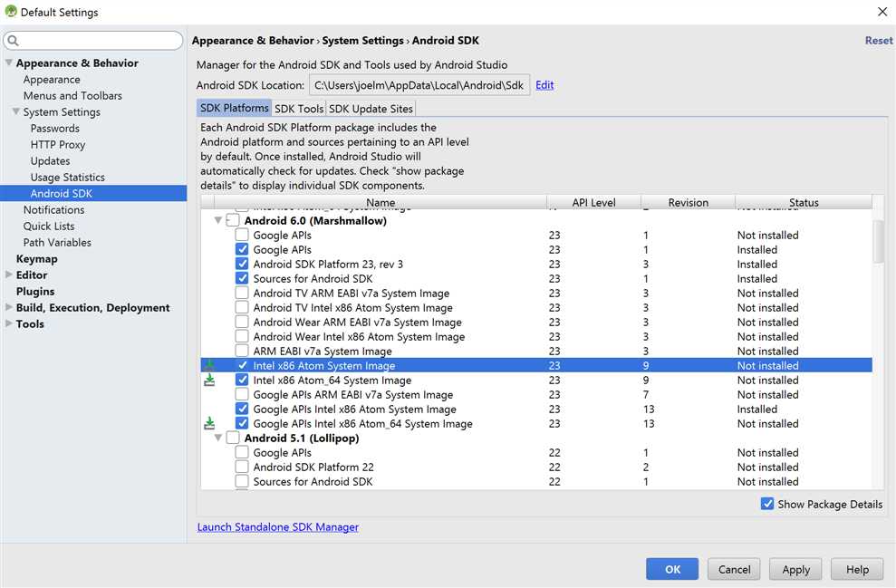Click in the settings search field
The image size is (896, 588).
[93, 41]
